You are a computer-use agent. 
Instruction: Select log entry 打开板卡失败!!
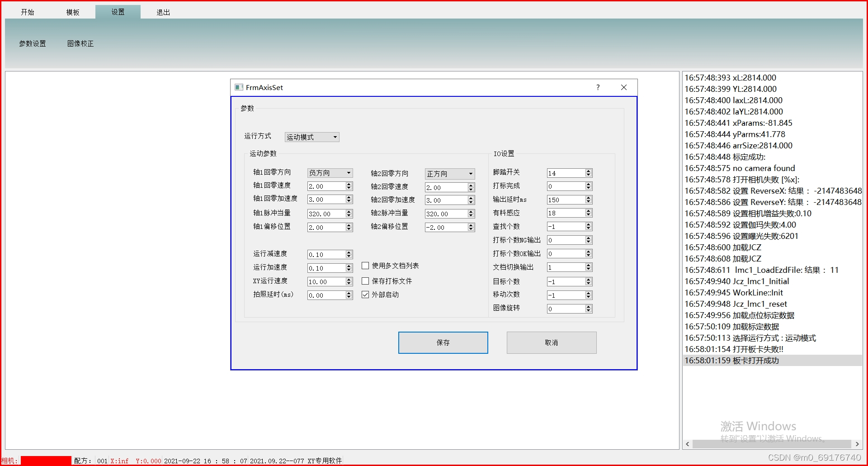tap(773, 349)
